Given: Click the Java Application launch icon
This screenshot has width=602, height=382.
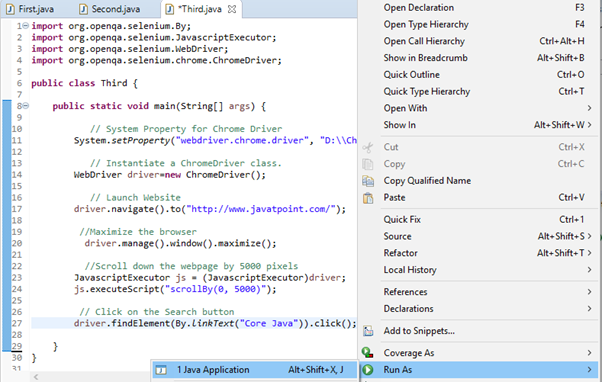Looking at the screenshot, I should [161, 370].
